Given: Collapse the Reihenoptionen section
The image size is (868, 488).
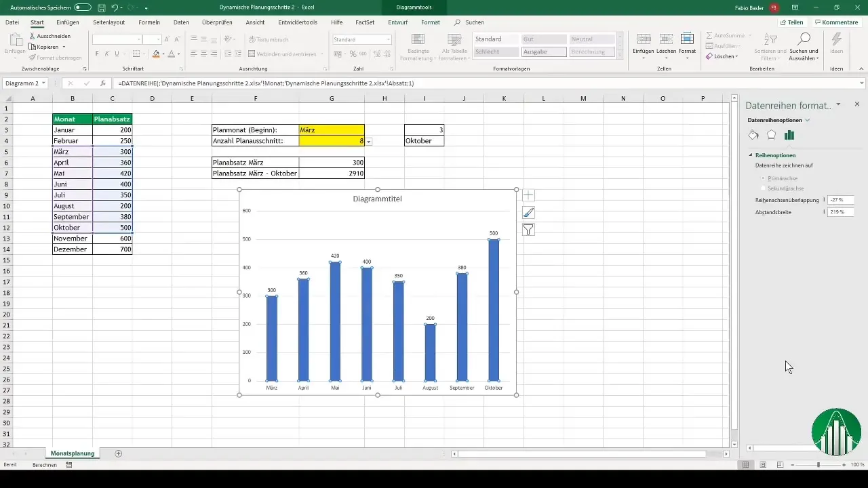Looking at the screenshot, I should click(750, 155).
